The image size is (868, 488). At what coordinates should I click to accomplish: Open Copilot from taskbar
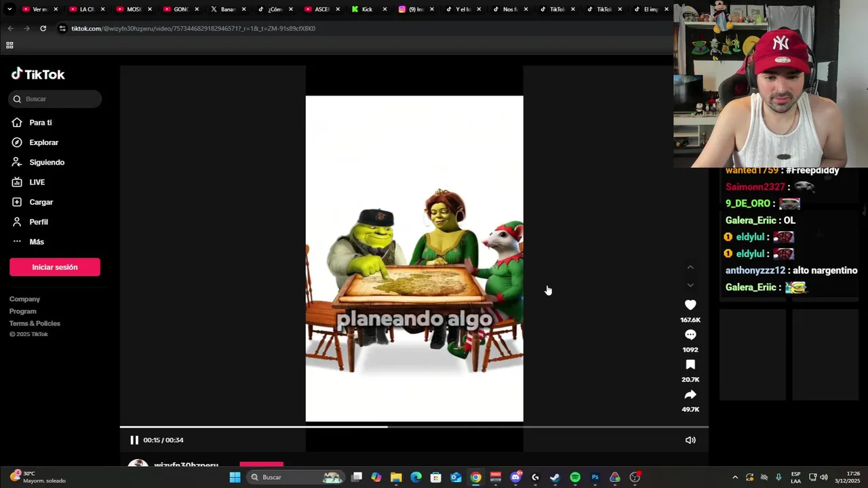tap(376, 477)
